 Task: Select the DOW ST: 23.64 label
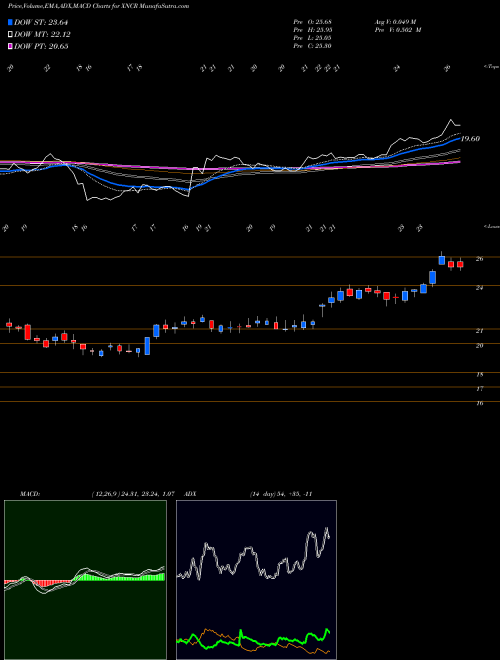click(x=41, y=22)
